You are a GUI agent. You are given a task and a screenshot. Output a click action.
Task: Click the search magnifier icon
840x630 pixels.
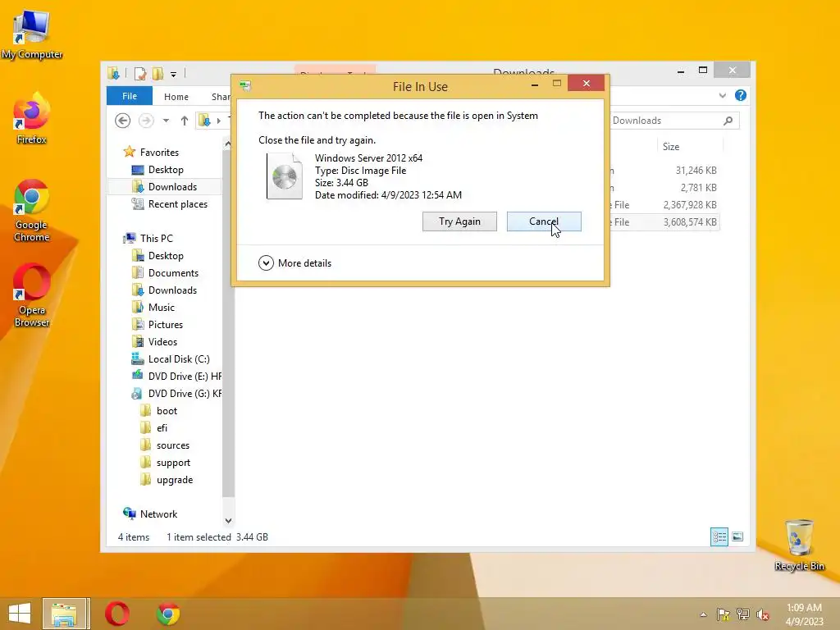click(728, 121)
